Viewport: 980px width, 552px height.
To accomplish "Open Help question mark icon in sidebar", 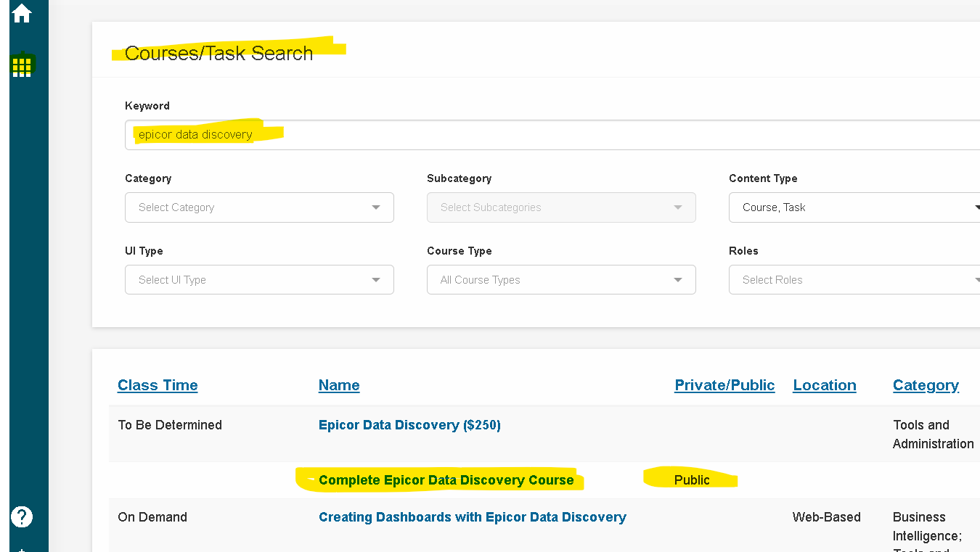I will (22, 516).
